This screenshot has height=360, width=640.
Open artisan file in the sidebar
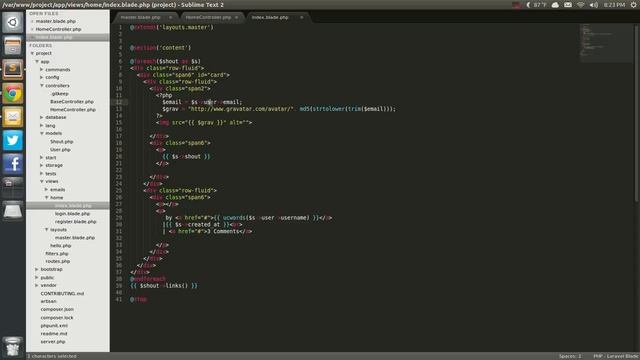tap(49, 301)
